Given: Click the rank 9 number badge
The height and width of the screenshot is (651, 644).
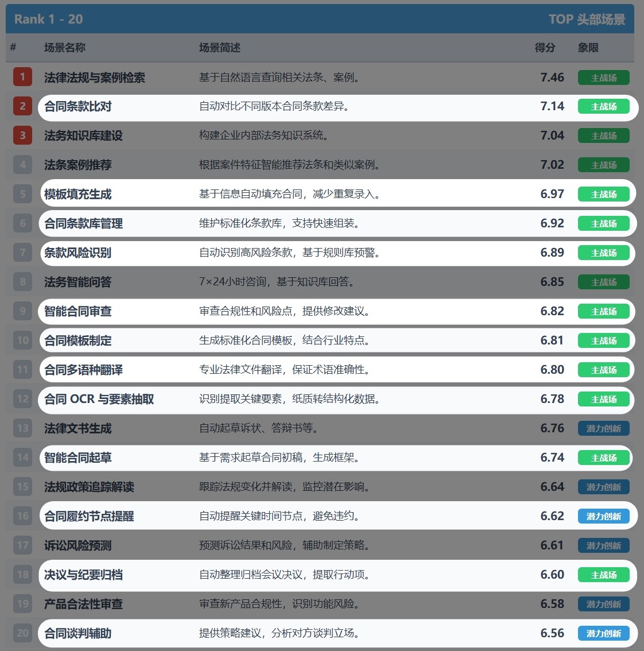Looking at the screenshot, I should [x=22, y=311].
